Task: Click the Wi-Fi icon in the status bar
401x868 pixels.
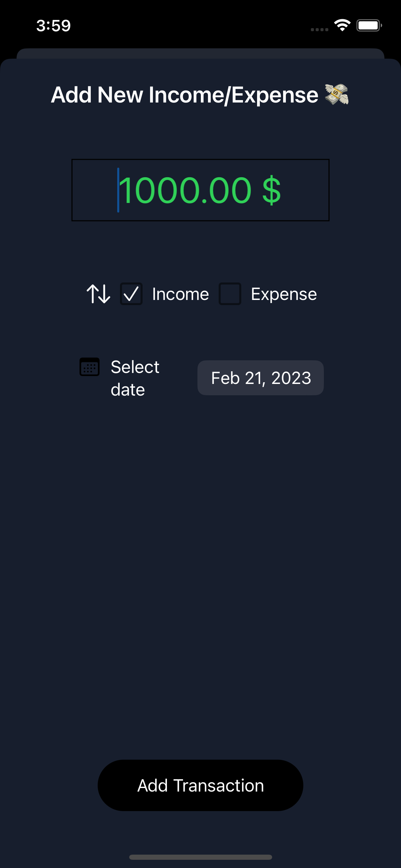Action: [x=342, y=25]
